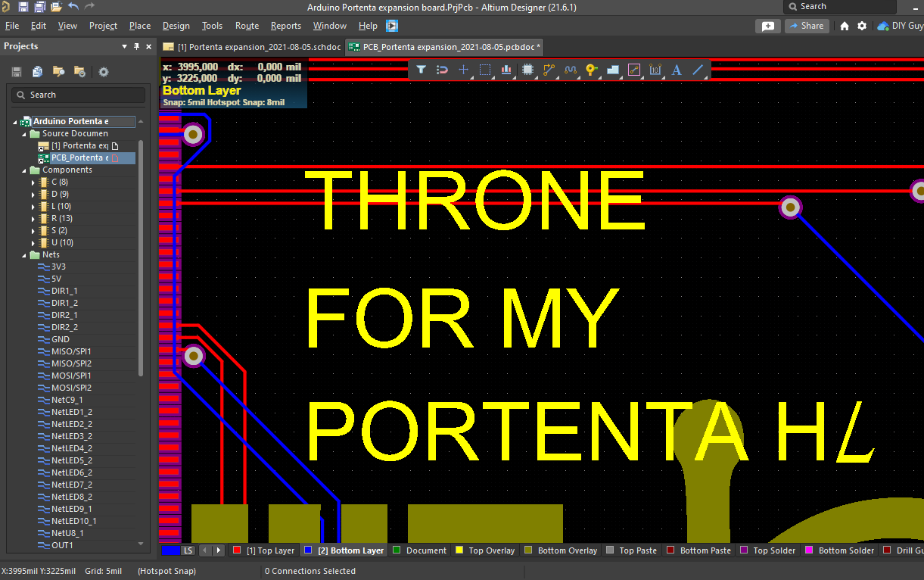Click the Save All icon in the title bar
924x580 pixels.
[x=40, y=7]
